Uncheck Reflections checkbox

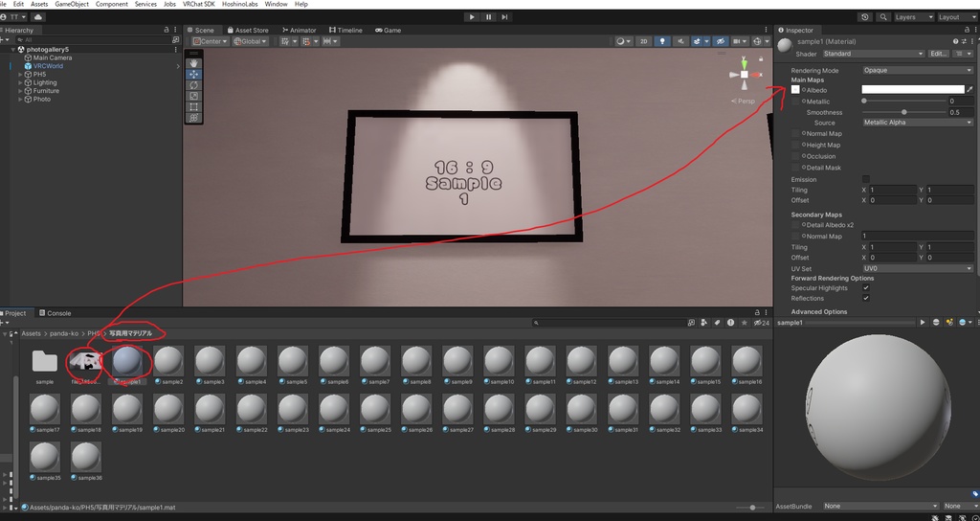tap(865, 299)
